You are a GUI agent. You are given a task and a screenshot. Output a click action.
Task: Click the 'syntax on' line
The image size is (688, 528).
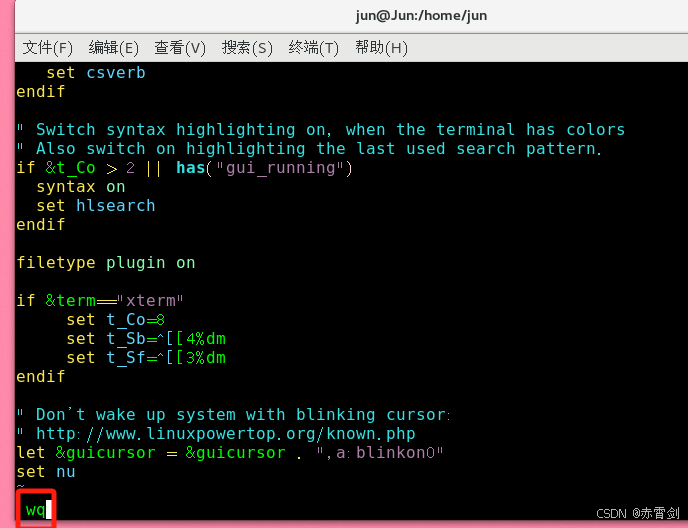tap(81, 187)
